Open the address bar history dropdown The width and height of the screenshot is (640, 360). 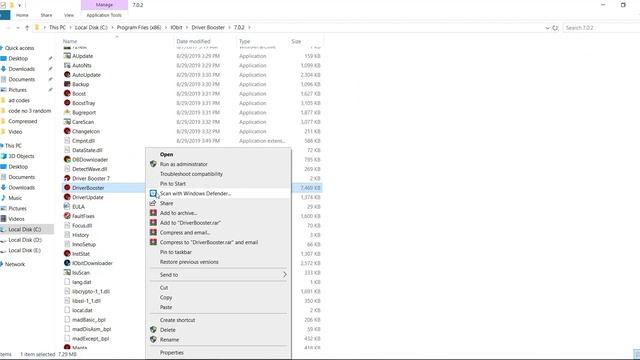point(547,28)
